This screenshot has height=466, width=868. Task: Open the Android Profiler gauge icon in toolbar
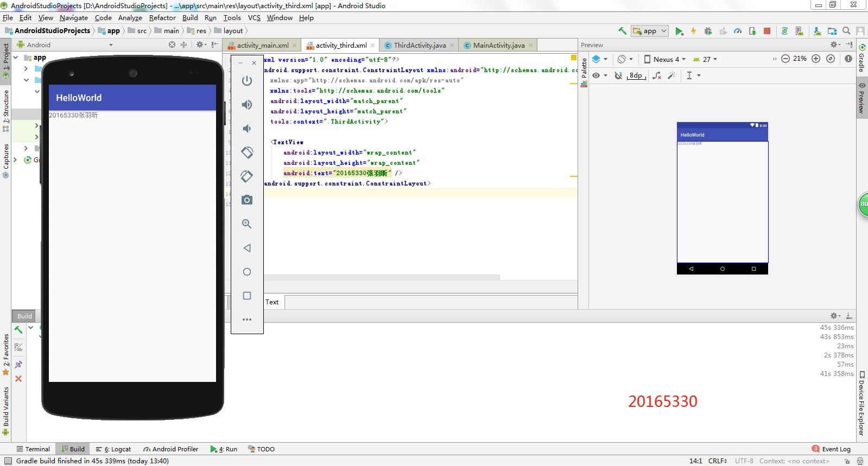(x=738, y=31)
